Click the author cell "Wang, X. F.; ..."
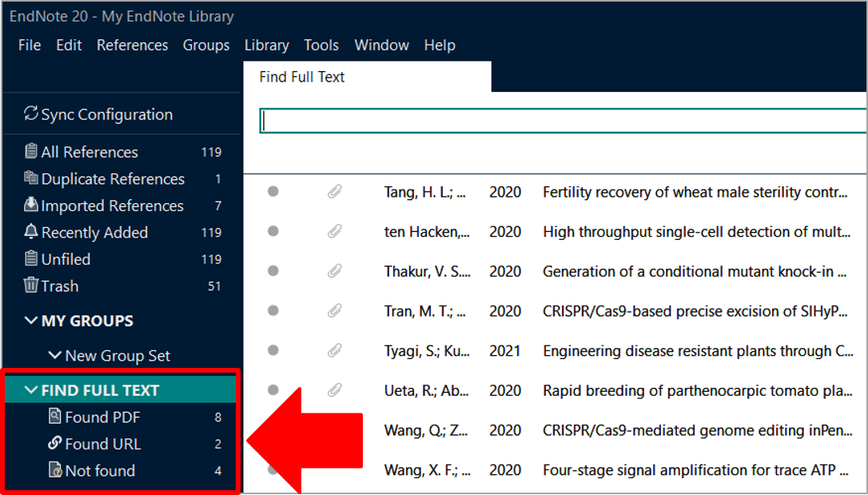Image resolution: width=868 pixels, height=495 pixels. click(x=427, y=470)
